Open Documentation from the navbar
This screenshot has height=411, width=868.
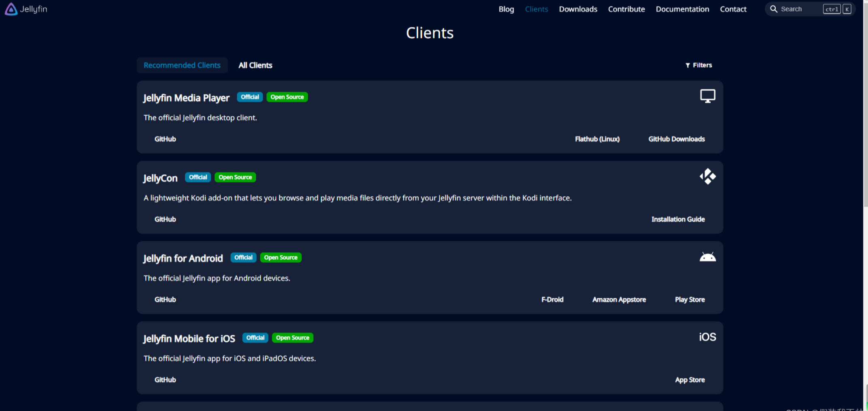point(682,9)
